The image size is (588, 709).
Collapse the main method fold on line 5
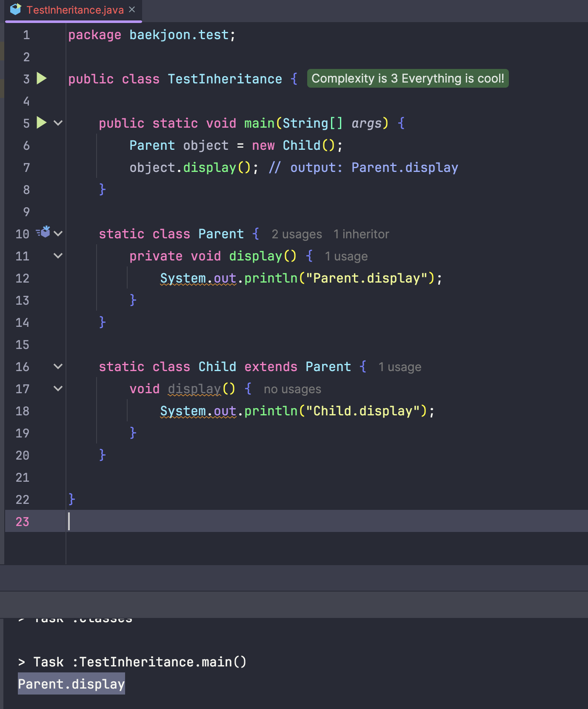58,123
